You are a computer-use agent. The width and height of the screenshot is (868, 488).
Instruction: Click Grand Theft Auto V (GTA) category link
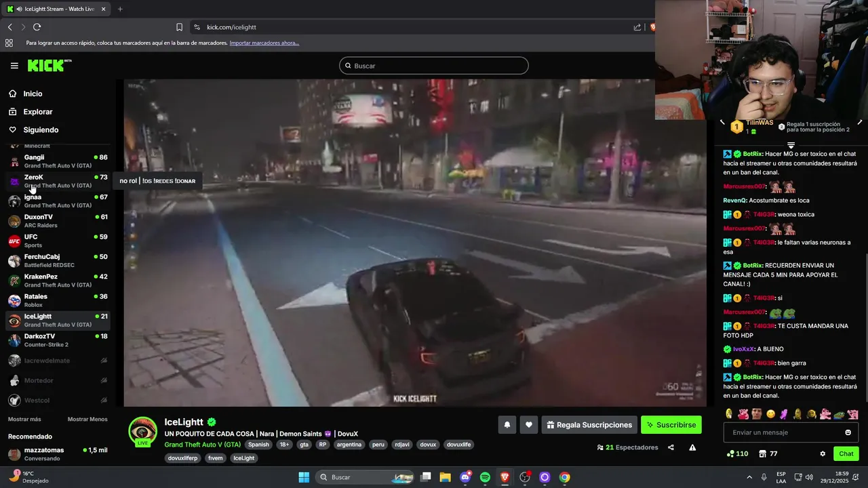202,445
